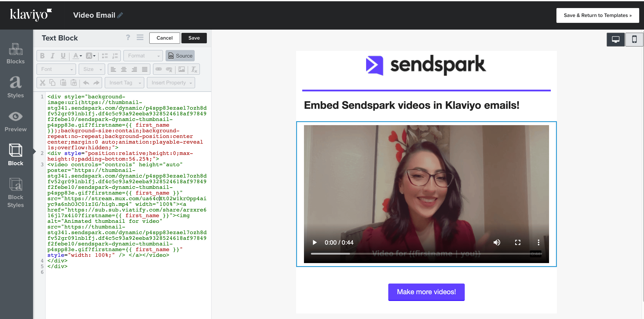Open the Font dropdown
The height and width of the screenshot is (319, 644).
point(56,69)
